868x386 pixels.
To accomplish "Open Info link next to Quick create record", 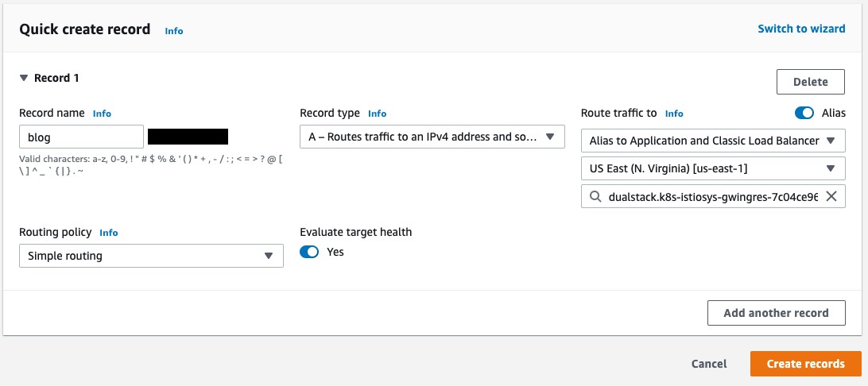I will [x=174, y=31].
